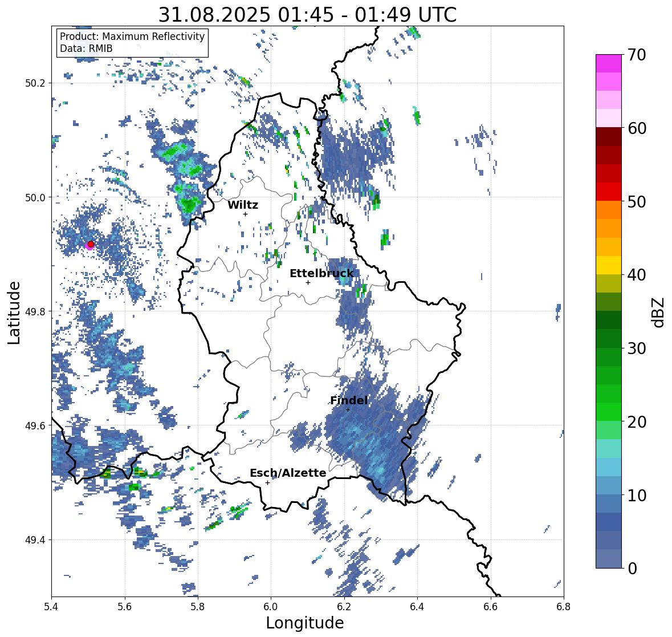
Task: Click the 49.8 latitude tick label
Action: pyautogui.click(x=35, y=311)
